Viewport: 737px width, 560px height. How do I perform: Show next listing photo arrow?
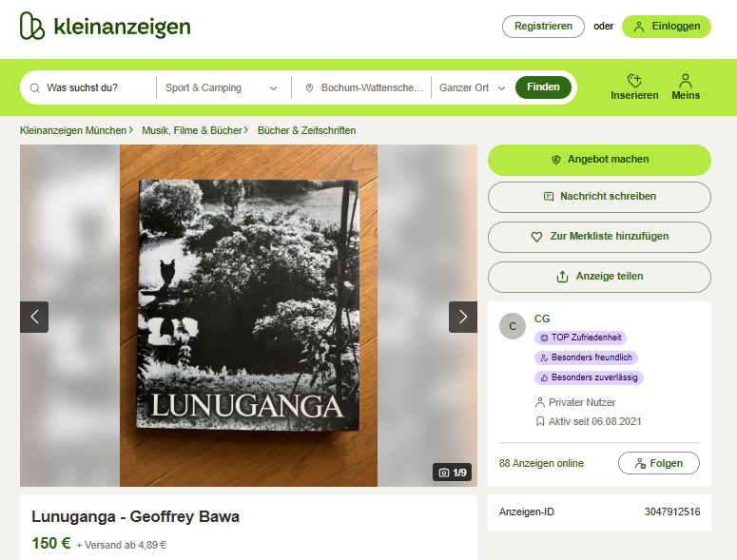coord(463,318)
